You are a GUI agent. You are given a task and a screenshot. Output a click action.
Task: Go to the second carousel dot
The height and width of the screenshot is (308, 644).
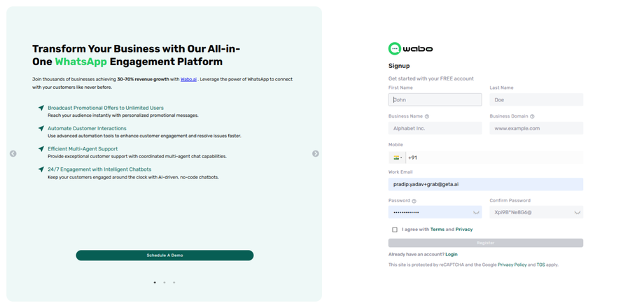click(x=164, y=283)
